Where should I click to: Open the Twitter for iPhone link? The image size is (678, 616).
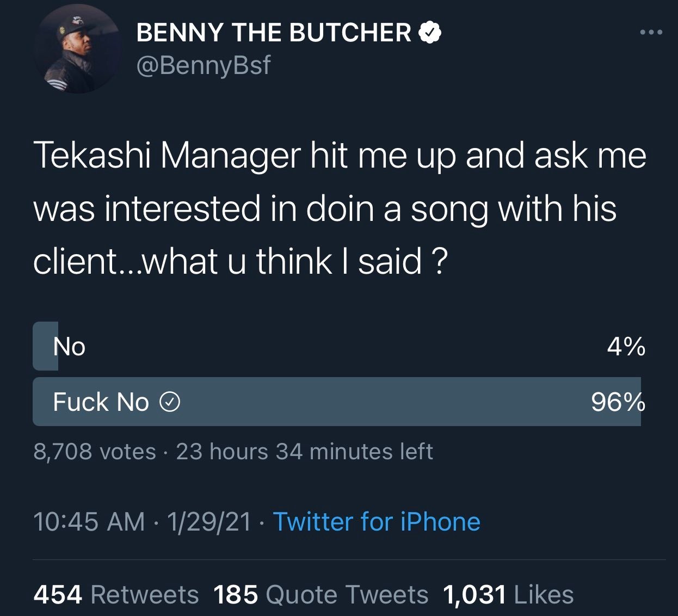tap(377, 521)
